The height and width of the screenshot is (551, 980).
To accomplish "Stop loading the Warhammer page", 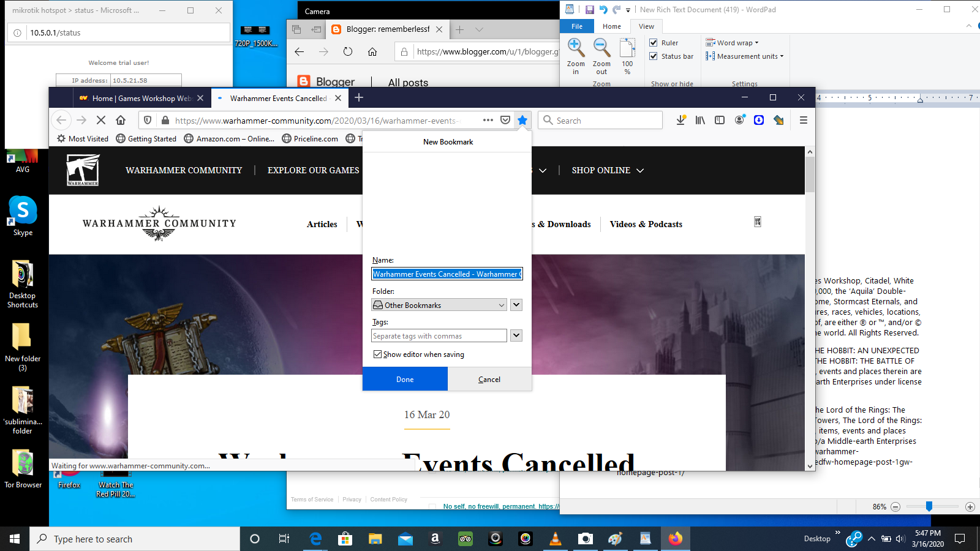I will tap(101, 121).
